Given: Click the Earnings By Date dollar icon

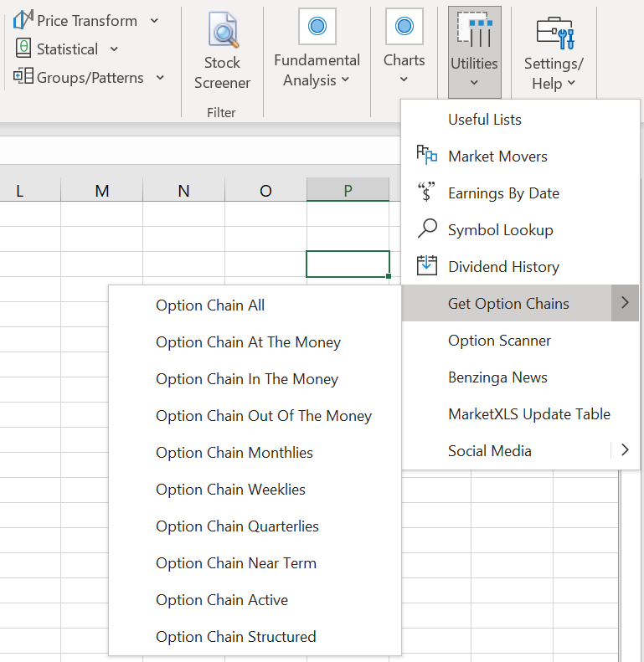Looking at the screenshot, I should (426, 192).
